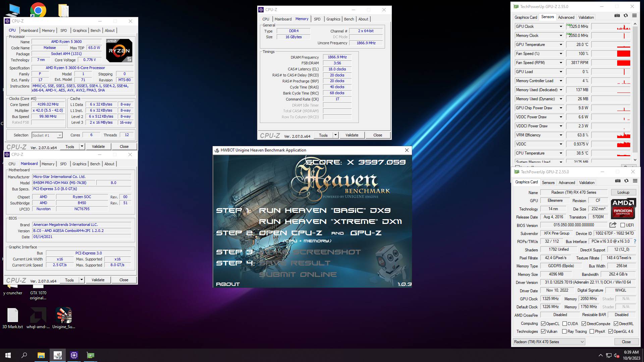Click the Ryzen 5 logo in CPU-Z
This screenshot has height=362, width=644.
click(x=119, y=51)
